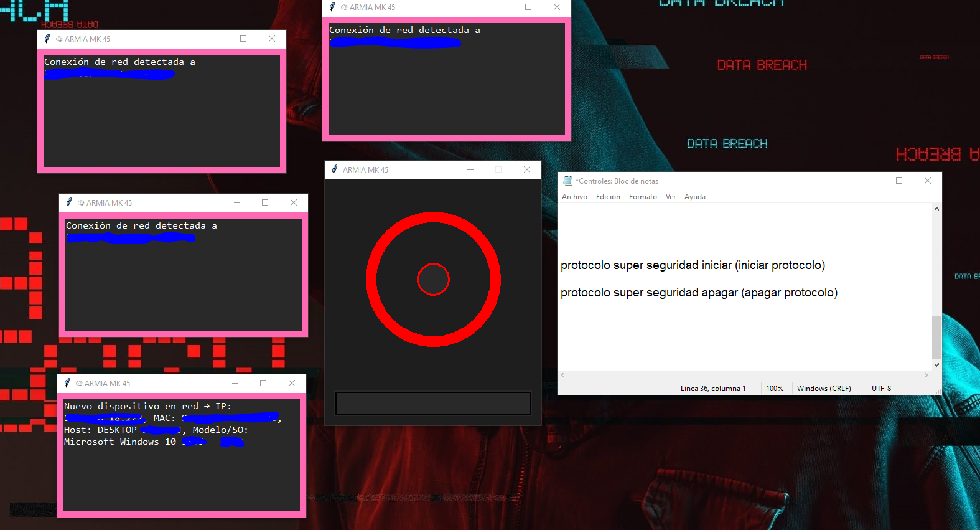Click Notepad's horizontal scrollbar right arrow
Viewport: 980px width, 530px height.
tap(926, 376)
